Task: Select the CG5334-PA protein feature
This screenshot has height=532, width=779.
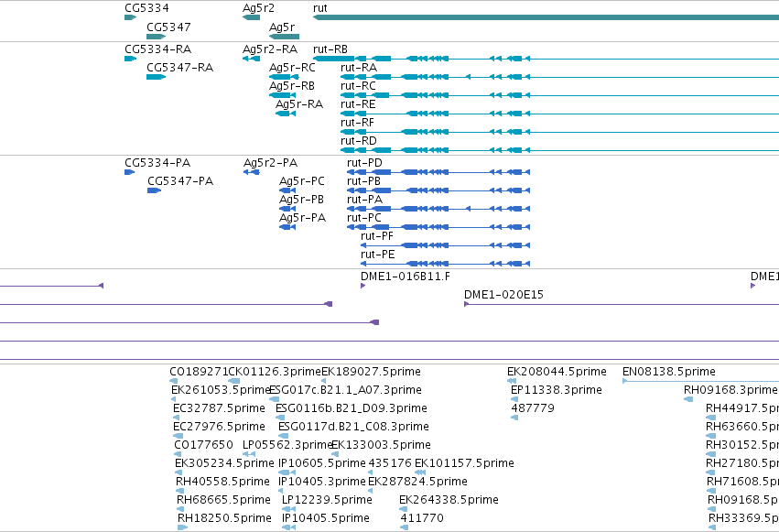Action: [x=130, y=172]
